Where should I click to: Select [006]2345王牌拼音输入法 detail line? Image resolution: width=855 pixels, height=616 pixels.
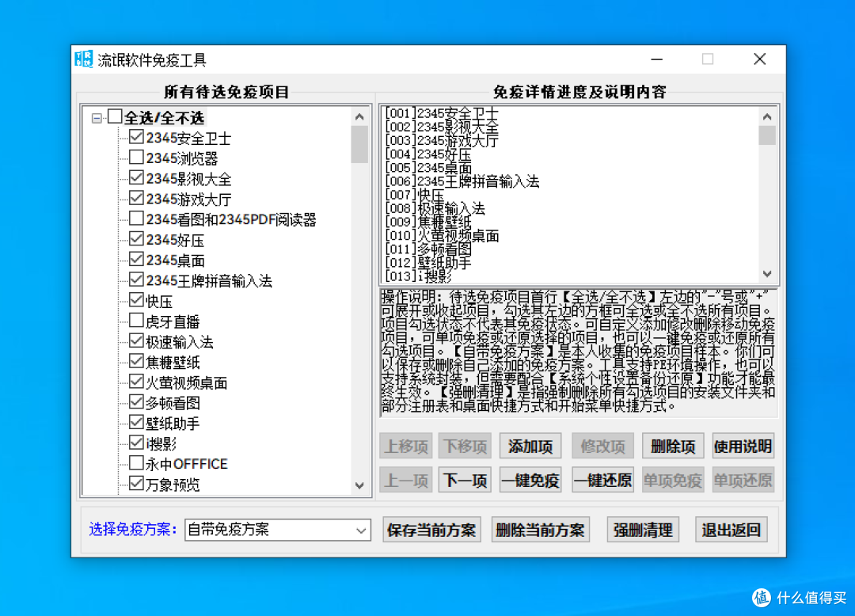coord(462,181)
